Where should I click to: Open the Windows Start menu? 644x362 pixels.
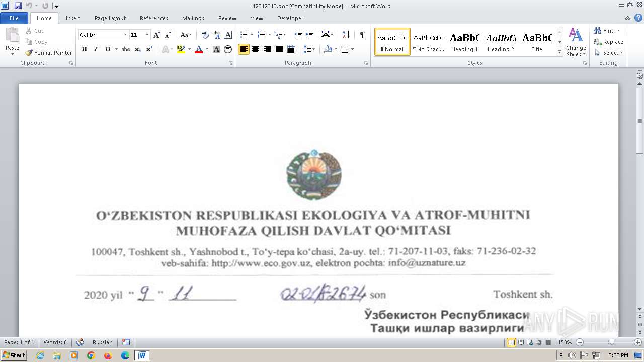[14, 355]
